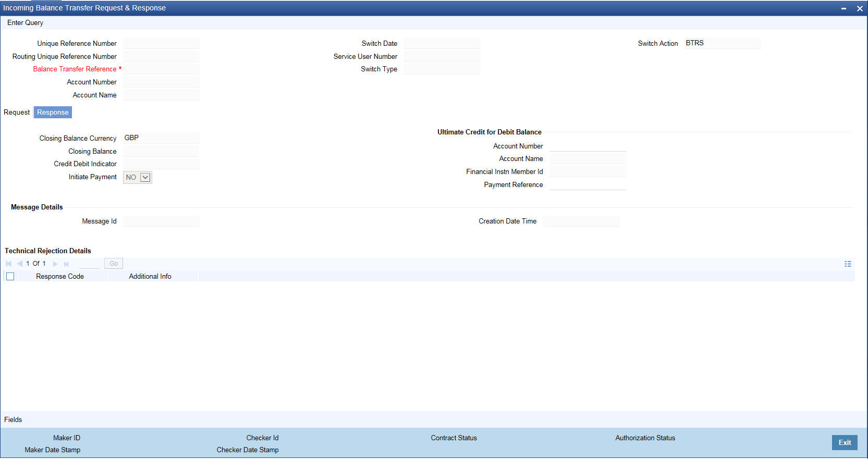The height and width of the screenshot is (459, 868).
Task: Click Ultimate Credit Account Name field
Action: click(x=588, y=158)
